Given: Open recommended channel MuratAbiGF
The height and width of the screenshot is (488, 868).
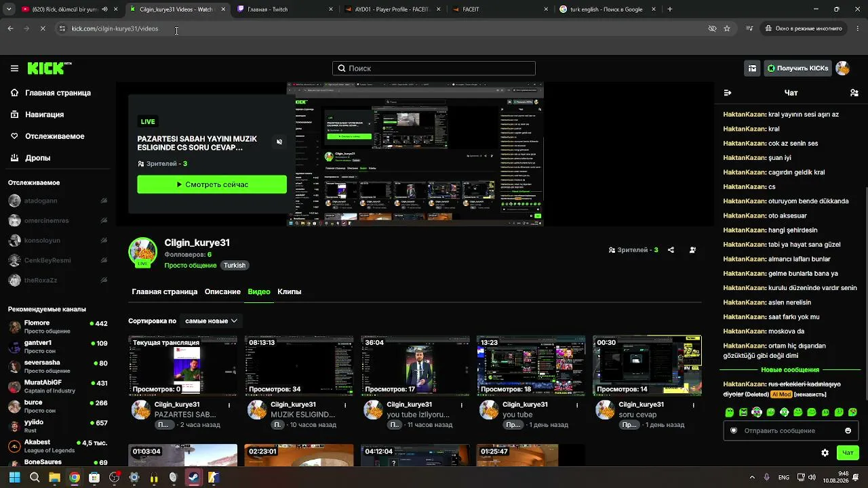Looking at the screenshot, I should coord(58,386).
